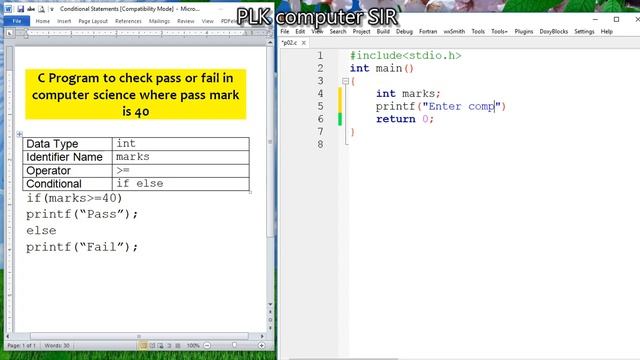Open the Project menu in Code::Blocks

[361, 31]
